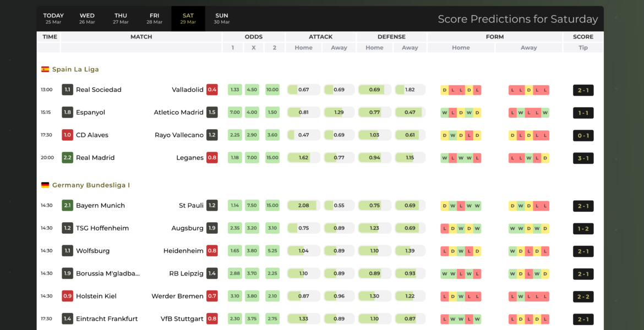Select draw odds 7.50 for Bayern Munich match
Screen dimensions: 644x330
click(252, 206)
